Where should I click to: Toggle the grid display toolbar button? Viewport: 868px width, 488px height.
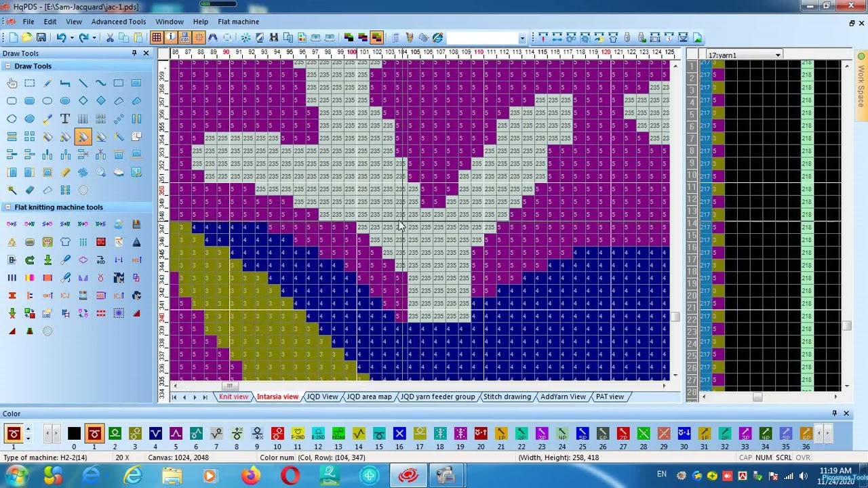pos(157,38)
